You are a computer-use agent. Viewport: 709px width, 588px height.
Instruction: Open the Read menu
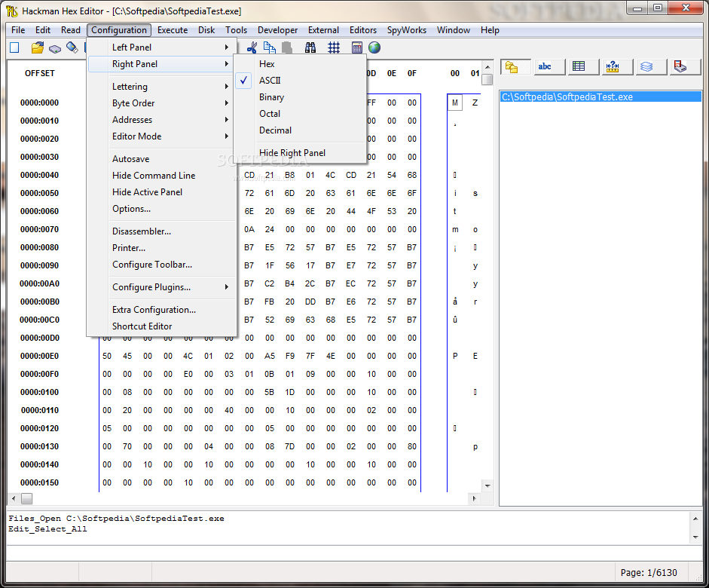coord(71,30)
